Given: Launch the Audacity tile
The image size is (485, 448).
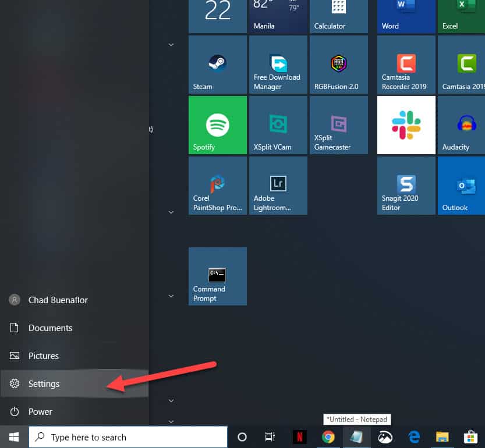Looking at the screenshot, I should (462, 125).
